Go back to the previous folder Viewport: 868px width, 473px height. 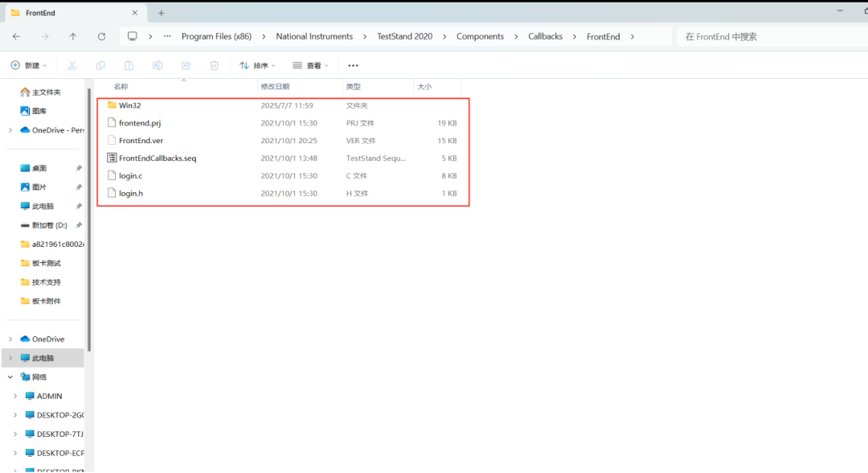click(x=17, y=36)
